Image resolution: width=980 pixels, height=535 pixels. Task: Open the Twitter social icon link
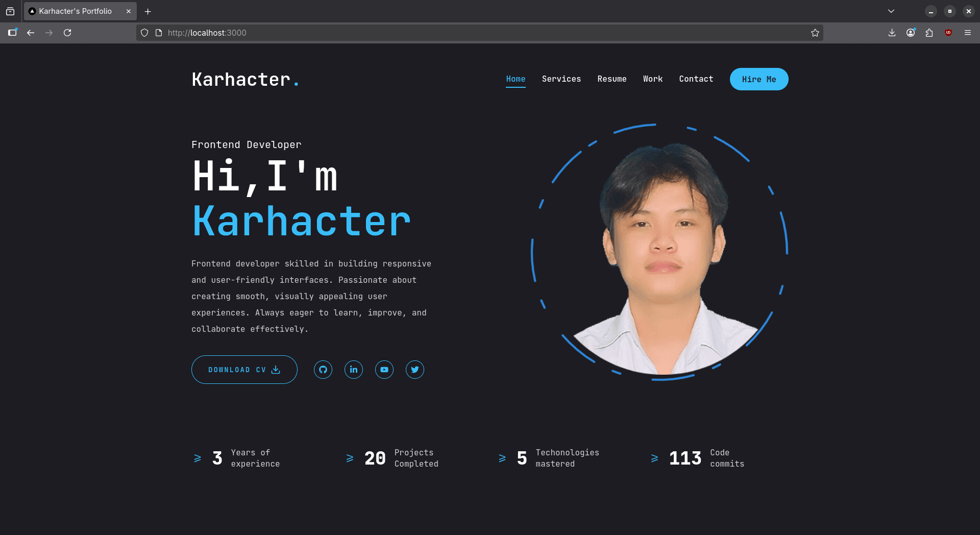coord(415,370)
